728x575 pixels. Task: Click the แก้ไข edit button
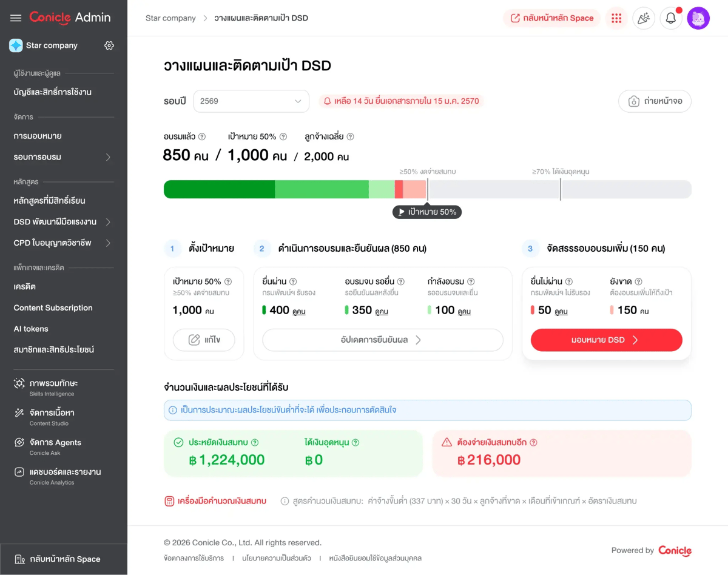204,340
